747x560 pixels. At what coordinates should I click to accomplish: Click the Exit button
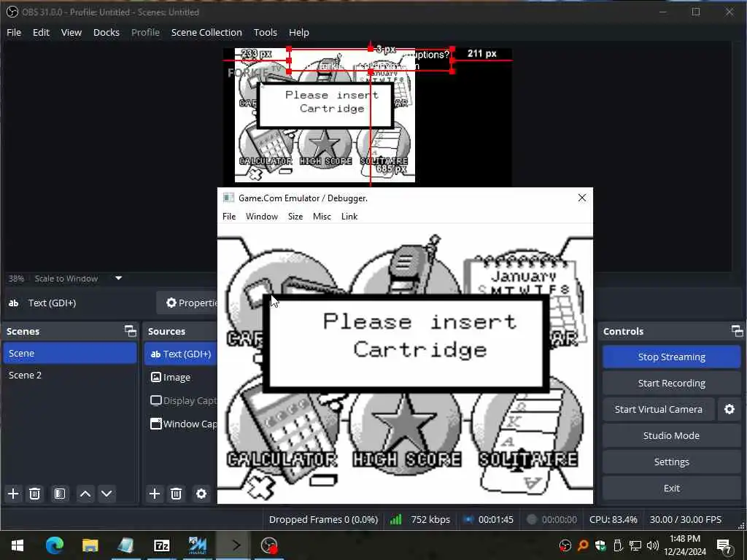(x=671, y=488)
